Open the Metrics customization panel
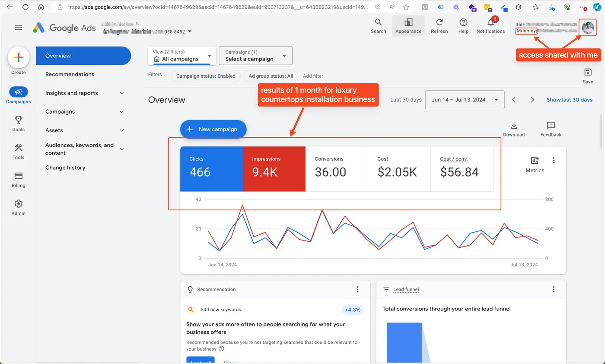 [x=535, y=165]
